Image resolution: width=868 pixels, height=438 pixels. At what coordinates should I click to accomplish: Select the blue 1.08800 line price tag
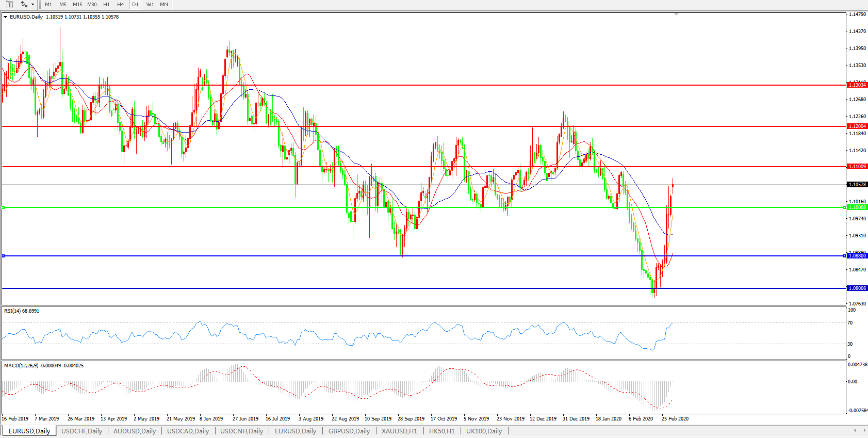click(x=857, y=256)
